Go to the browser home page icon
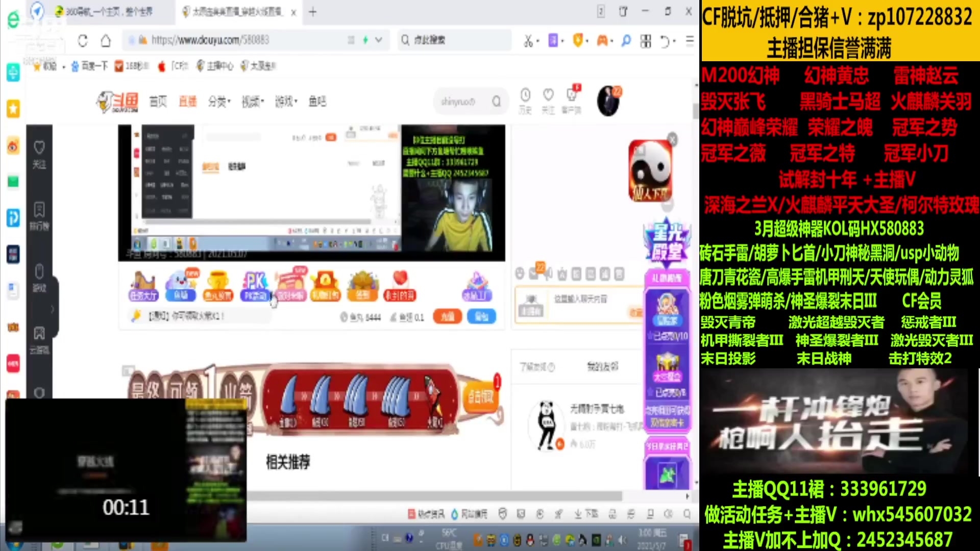980x551 pixels. pos(106,40)
